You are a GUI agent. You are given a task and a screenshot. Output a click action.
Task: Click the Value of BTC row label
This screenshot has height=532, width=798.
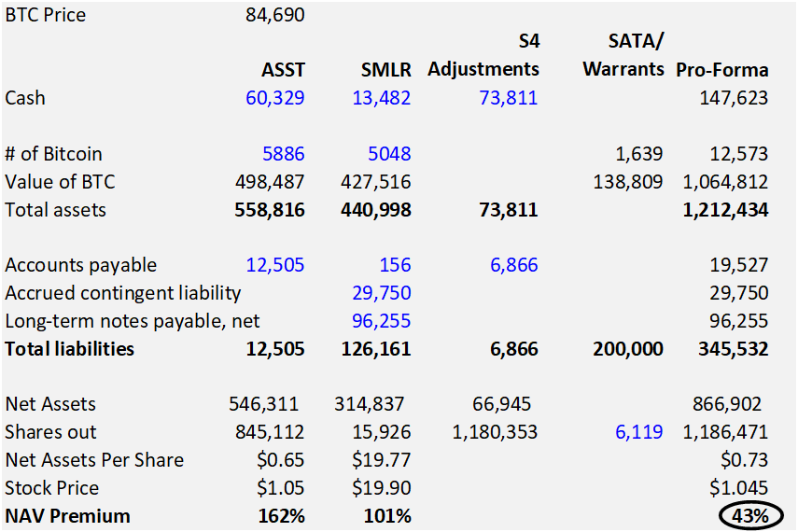60,182
